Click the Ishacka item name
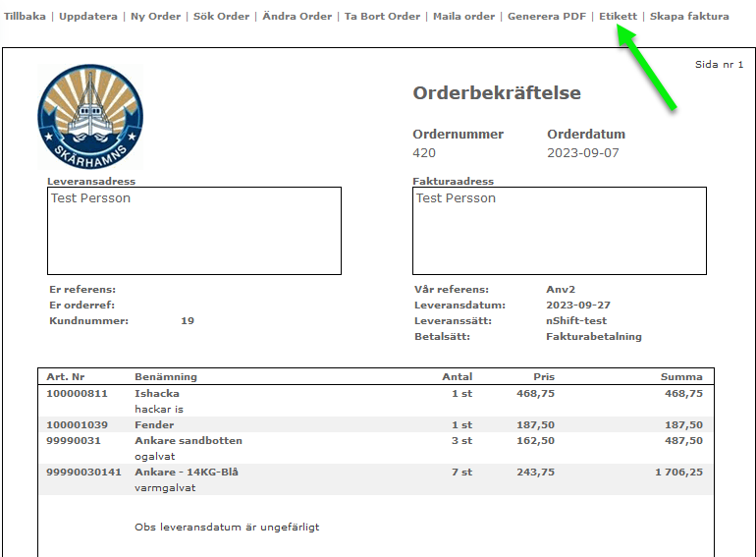The width and height of the screenshot is (756, 557). point(157,394)
